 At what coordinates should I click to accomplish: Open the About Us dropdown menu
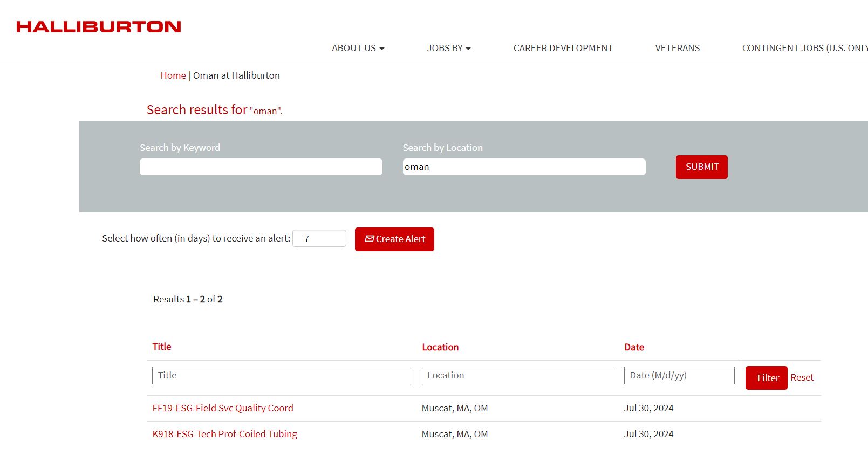pyautogui.click(x=358, y=48)
